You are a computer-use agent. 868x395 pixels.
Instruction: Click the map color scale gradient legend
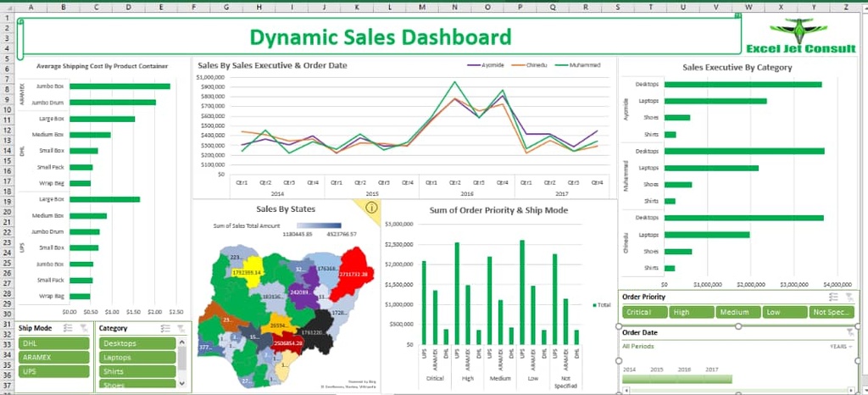(x=319, y=225)
